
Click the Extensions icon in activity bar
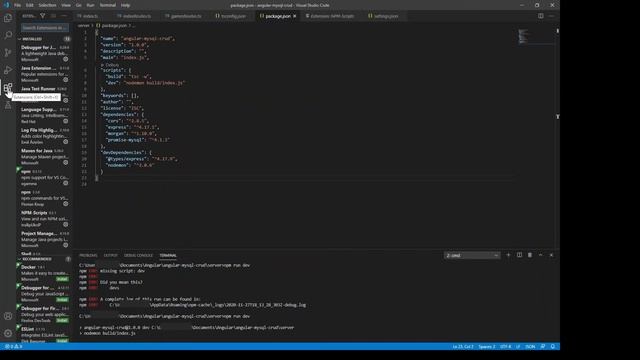pyautogui.click(x=8, y=88)
